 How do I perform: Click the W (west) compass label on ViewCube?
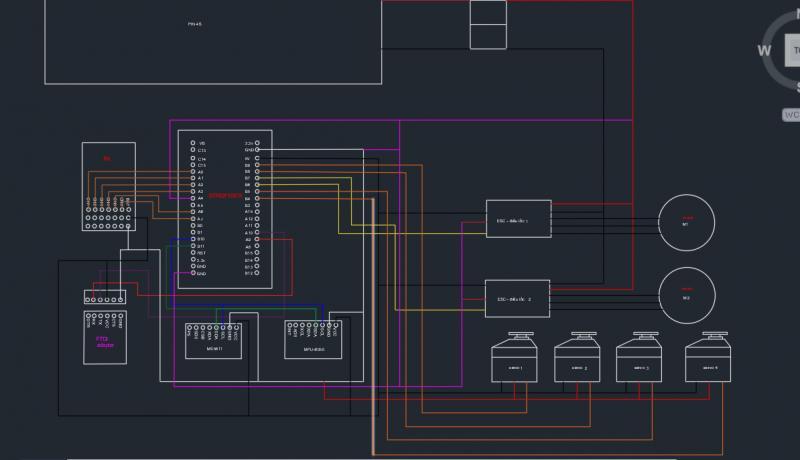[x=765, y=50]
